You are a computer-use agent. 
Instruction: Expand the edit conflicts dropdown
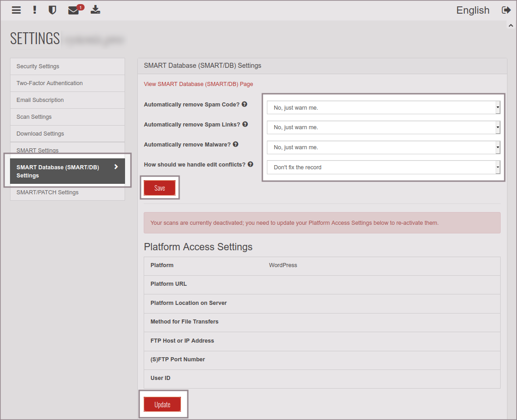pyautogui.click(x=383, y=167)
